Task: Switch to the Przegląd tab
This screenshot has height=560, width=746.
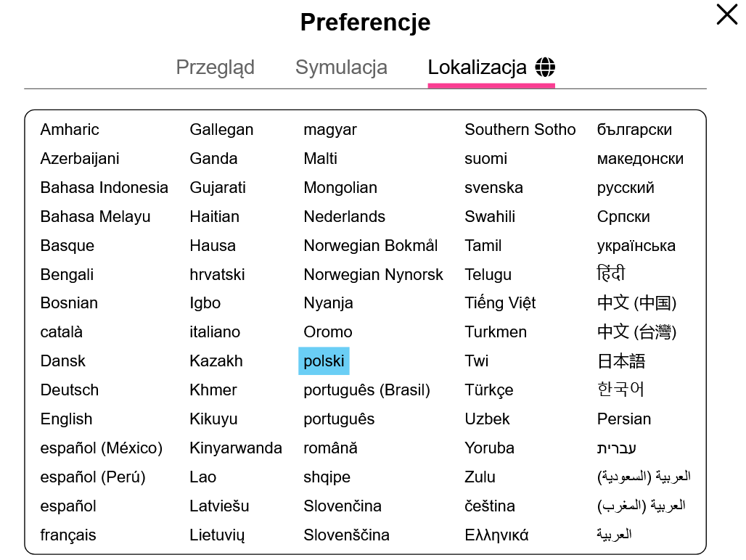Action: click(x=215, y=67)
